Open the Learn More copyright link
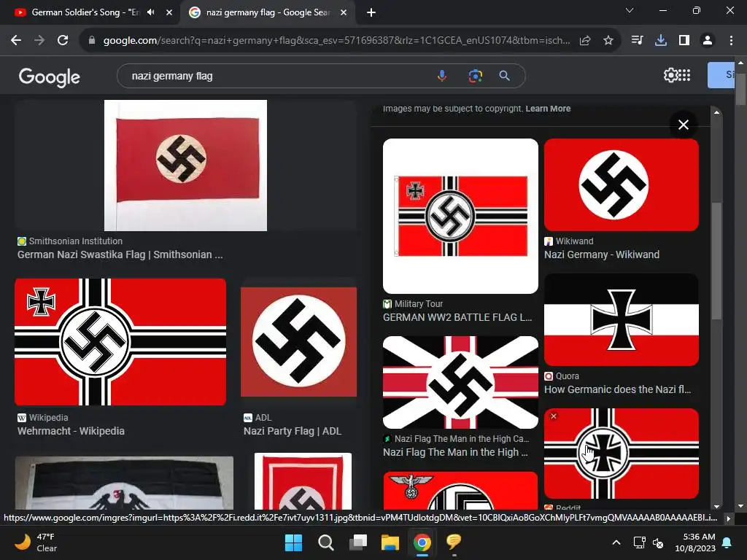Screen dimensions: 747x560 point(548,109)
